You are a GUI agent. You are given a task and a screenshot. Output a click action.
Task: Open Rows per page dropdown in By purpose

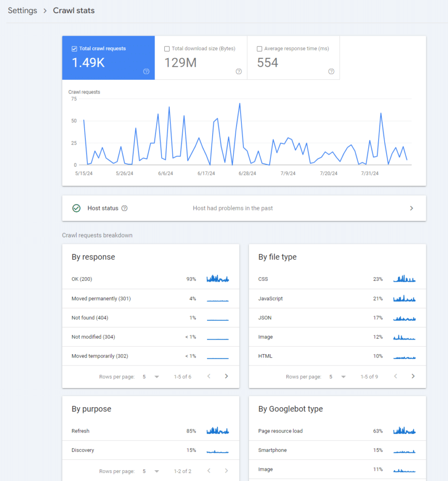151,471
